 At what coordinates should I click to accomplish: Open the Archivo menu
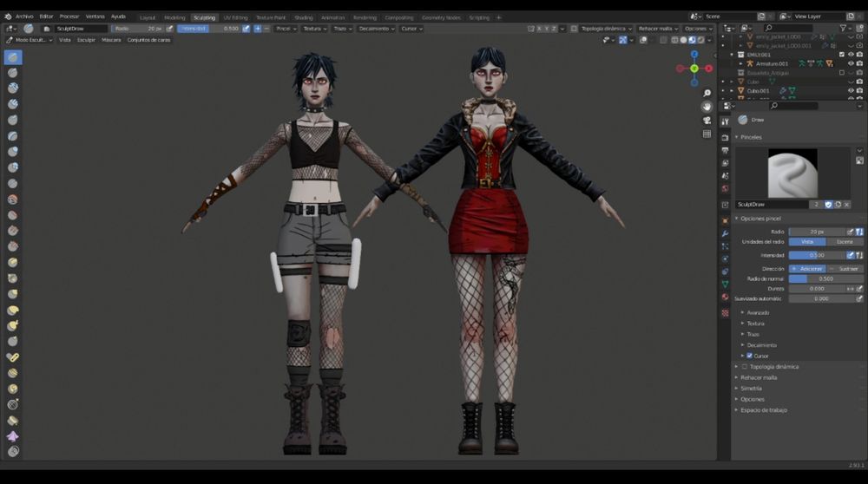tap(24, 16)
